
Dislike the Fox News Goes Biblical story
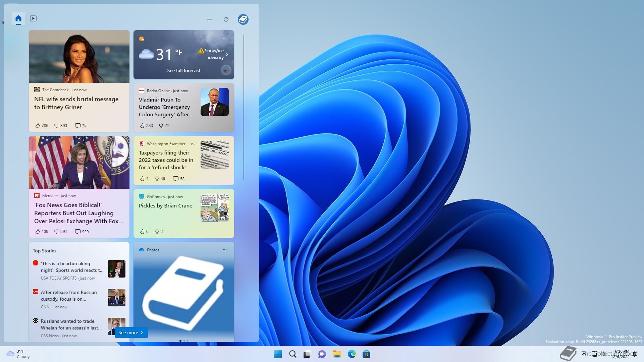click(x=61, y=232)
